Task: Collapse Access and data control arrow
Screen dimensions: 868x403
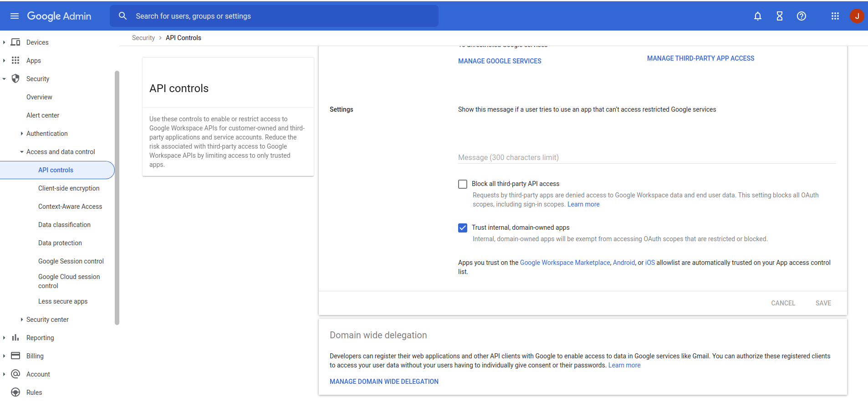Action: click(21, 152)
